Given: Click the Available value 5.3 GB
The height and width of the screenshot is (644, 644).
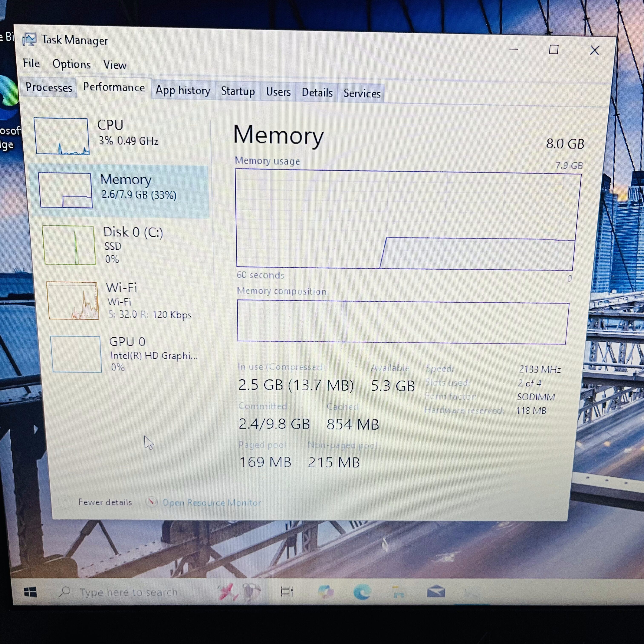Looking at the screenshot, I should [x=393, y=386].
